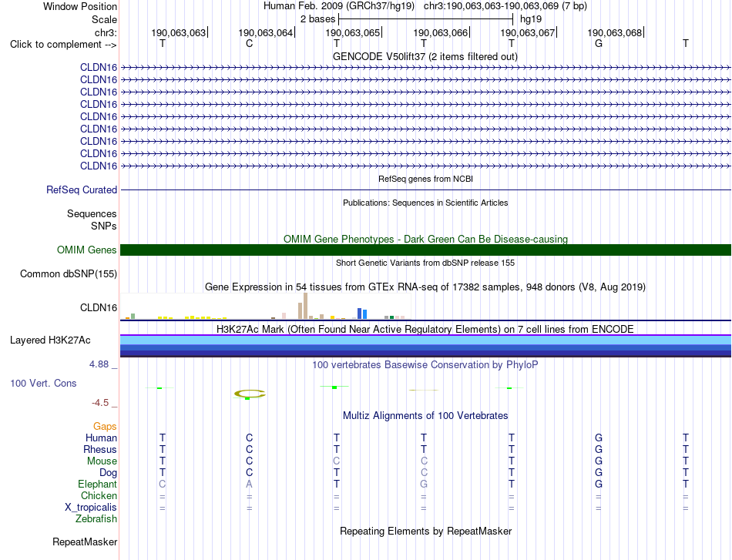Click the blue bars in the GTEx chart
The image size is (732, 560).
[362, 314]
